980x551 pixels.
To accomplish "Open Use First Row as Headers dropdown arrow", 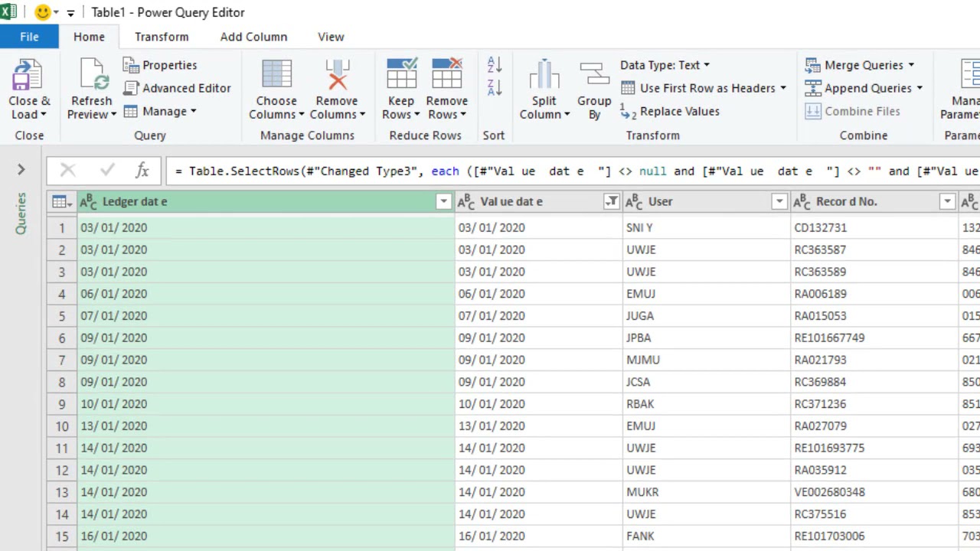I will click(782, 88).
